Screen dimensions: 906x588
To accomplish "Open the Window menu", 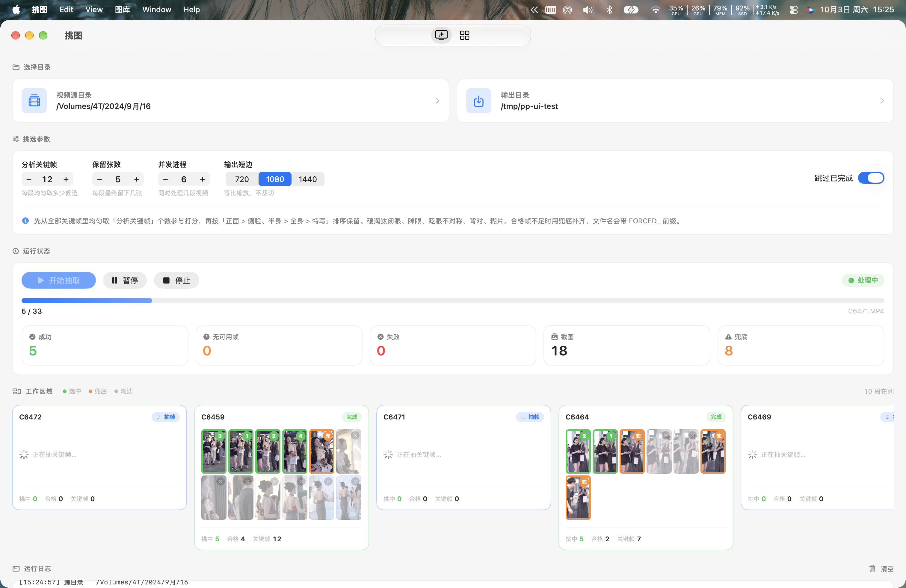I will 156,10.
